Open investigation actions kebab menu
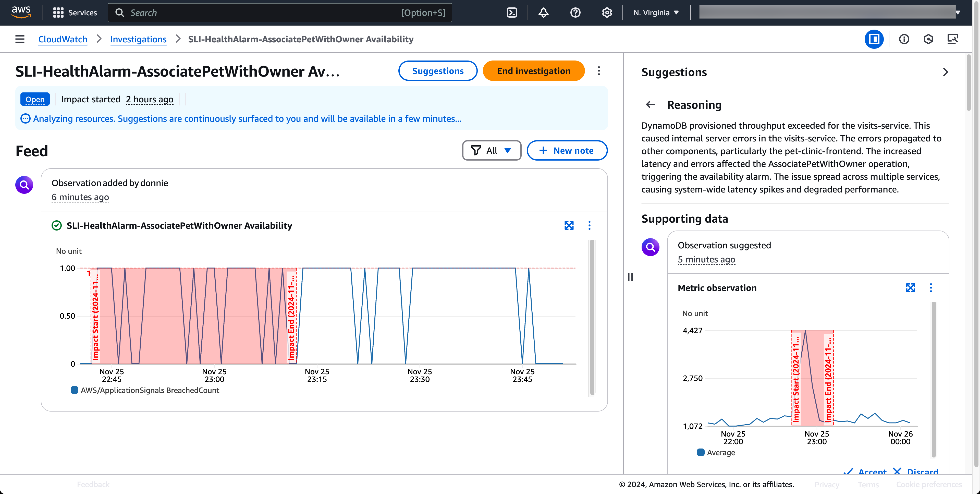 pos(599,71)
